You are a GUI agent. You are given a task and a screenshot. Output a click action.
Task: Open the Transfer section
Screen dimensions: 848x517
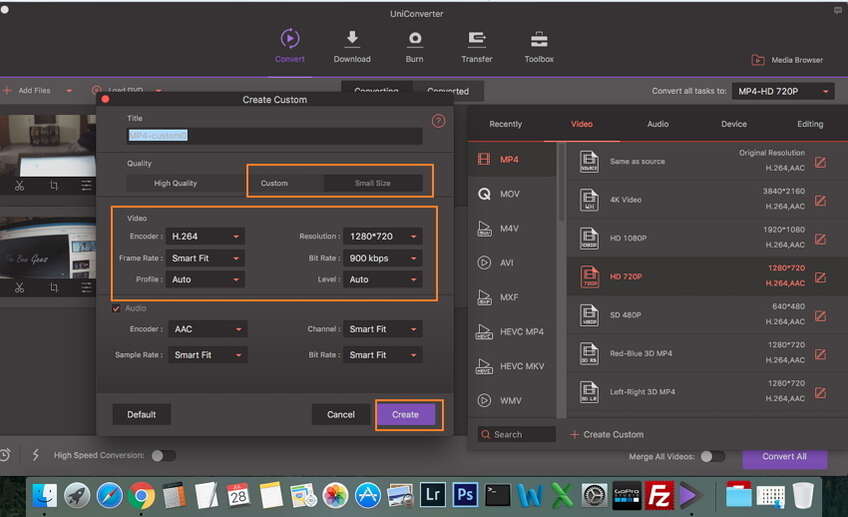tap(476, 46)
